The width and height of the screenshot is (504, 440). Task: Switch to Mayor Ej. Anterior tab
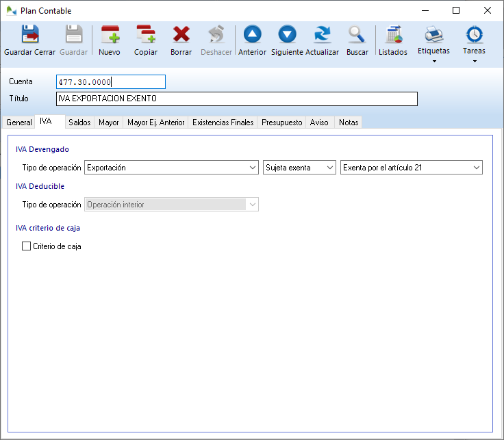[x=156, y=122]
